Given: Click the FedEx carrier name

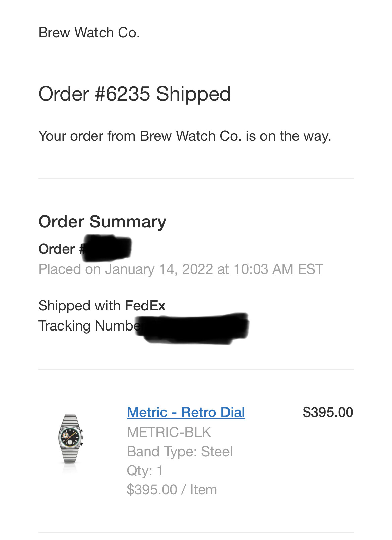Looking at the screenshot, I should coord(145,306).
